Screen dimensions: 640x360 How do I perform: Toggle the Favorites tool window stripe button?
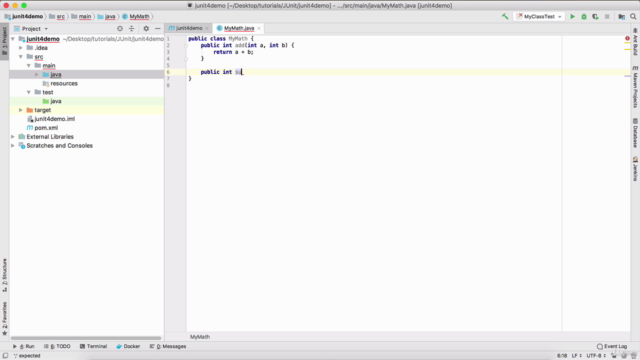pyautogui.click(x=4, y=318)
